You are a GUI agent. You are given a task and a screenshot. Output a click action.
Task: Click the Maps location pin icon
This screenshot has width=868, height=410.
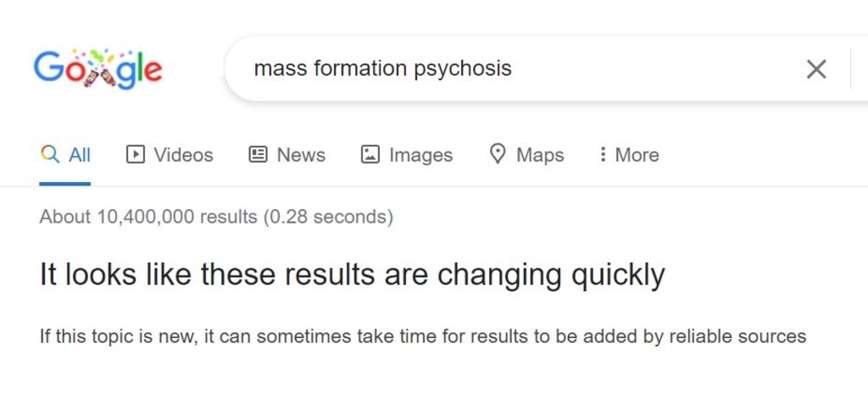(498, 154)
